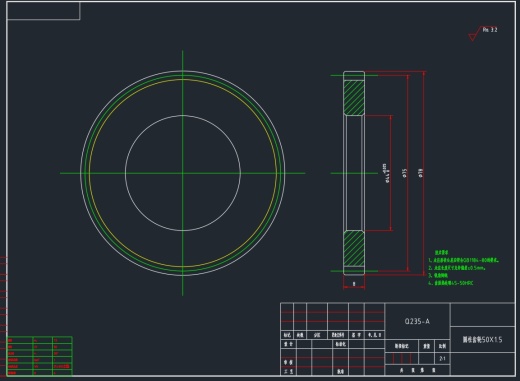
Task: Select the φ75 dimension text
Action: [405, 173]
